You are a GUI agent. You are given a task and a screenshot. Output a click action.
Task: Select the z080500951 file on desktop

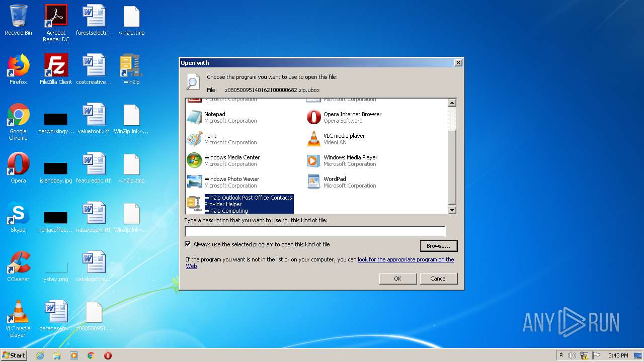[94, 316]
